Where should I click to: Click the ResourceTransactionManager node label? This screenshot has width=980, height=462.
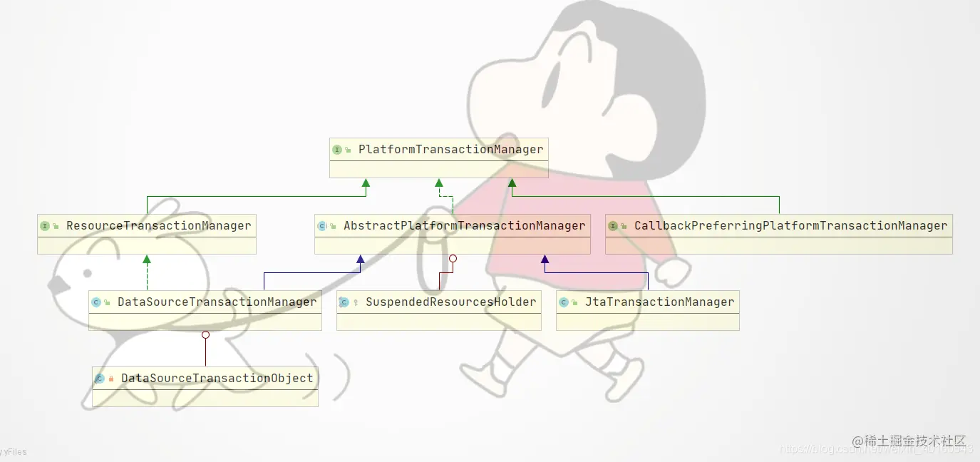pos(158,225)
